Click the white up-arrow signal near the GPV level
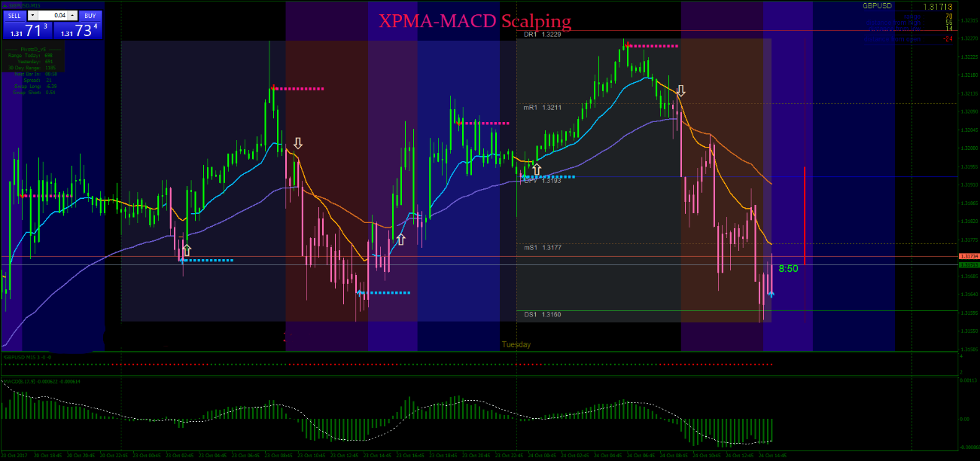Viewport: 980px width, 461px height. pos(538,167)
